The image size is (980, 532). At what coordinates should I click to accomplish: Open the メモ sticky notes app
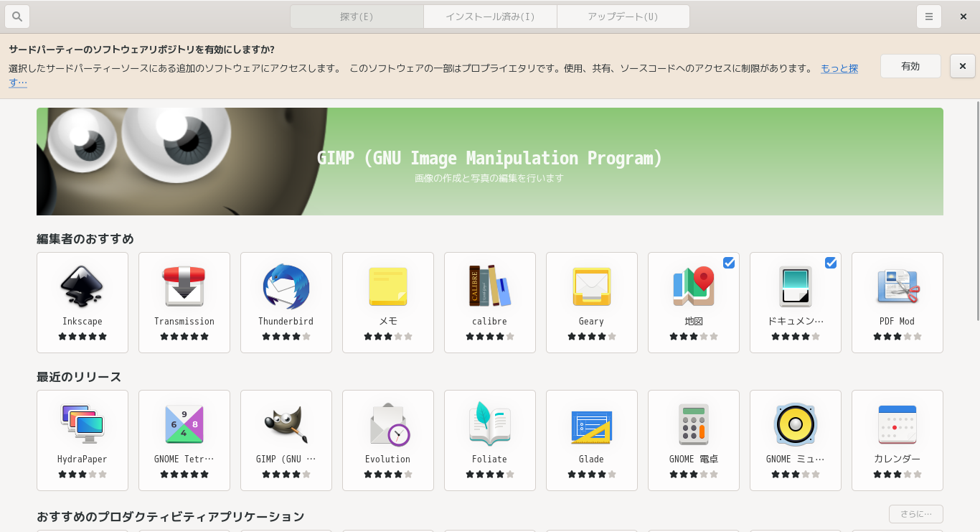point(388,286)
